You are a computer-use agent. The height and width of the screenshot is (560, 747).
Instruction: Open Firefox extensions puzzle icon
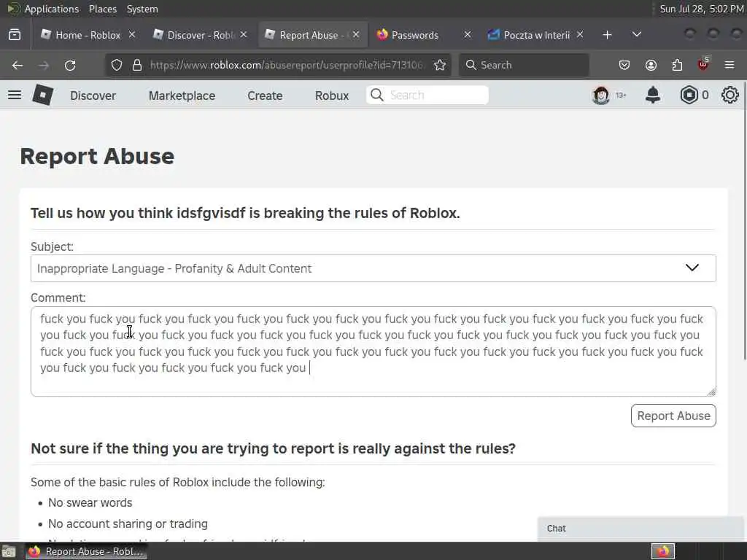[677, 65]
